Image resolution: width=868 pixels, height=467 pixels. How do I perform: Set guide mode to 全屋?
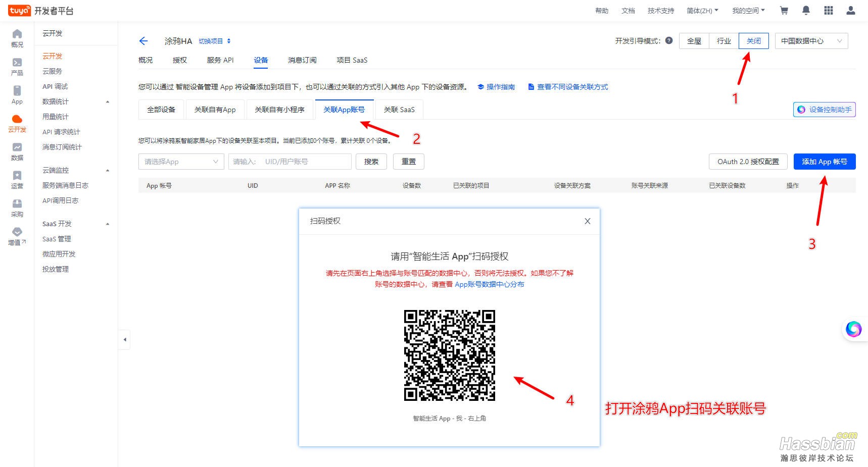[x=694, y=41]
